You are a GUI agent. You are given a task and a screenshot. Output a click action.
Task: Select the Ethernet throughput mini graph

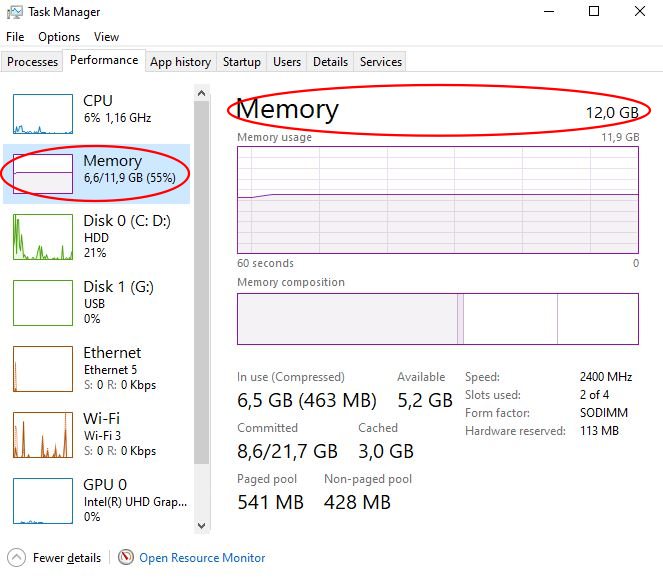tap(43, 369)
